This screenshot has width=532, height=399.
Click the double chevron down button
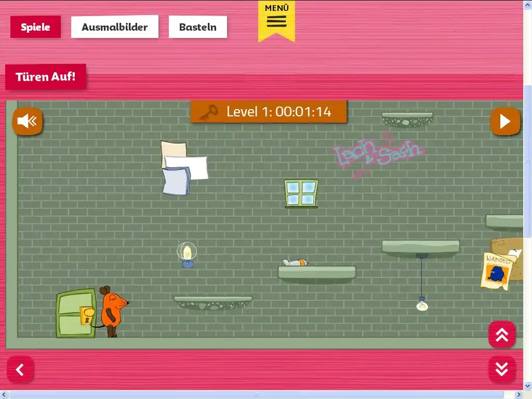(x=502, y=369)
